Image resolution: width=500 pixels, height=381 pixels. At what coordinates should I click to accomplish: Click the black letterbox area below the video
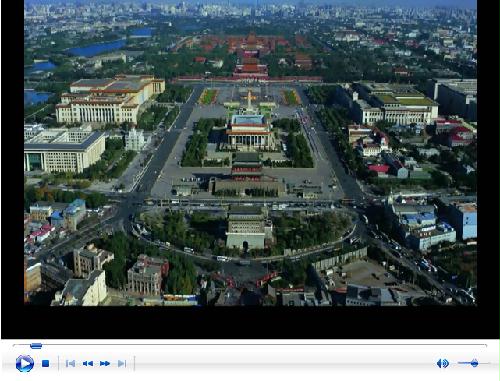pos(250,322)
